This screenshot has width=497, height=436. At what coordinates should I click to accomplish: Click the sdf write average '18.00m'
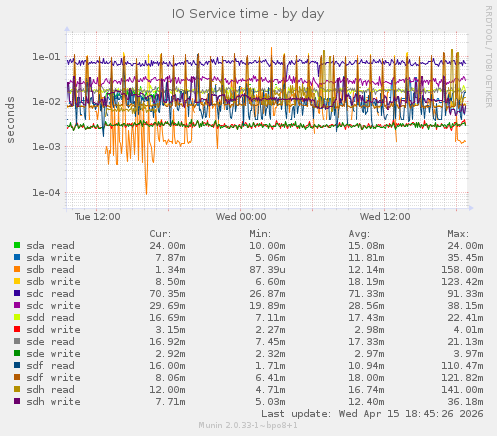click(366, 378)
